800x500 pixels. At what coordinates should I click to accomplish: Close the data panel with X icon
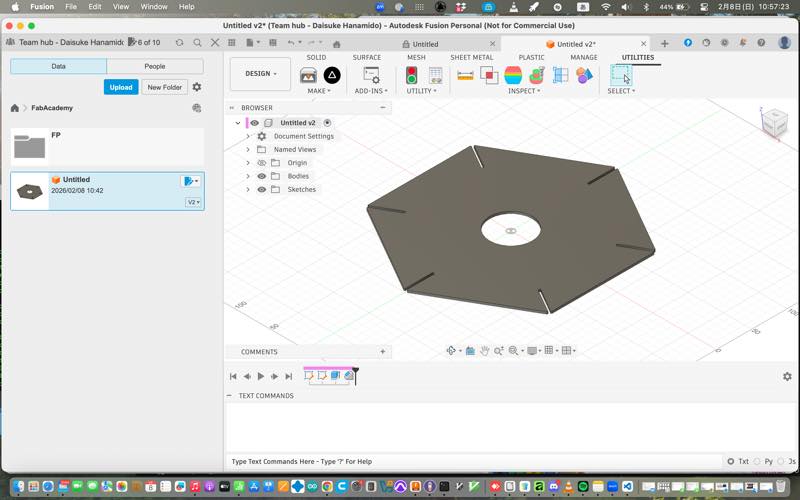click(x=215, y=43)
